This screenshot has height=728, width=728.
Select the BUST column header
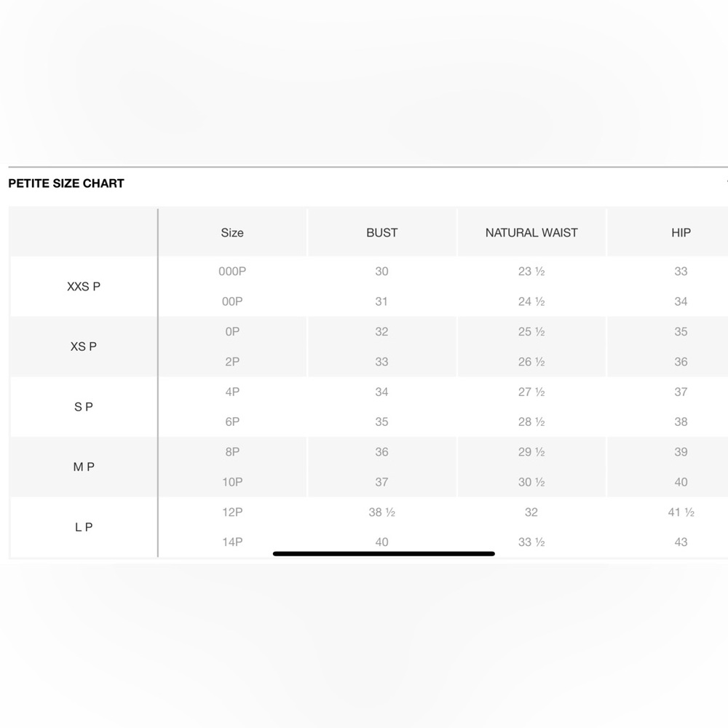point(381,233)
